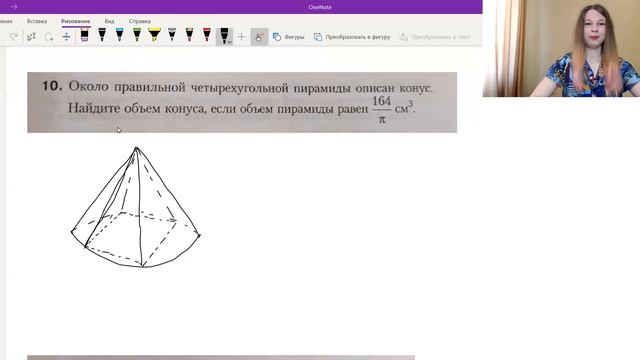Select the eraser tool
The height and width of the screenshot is (360, 640).
(x=84, y=35)
